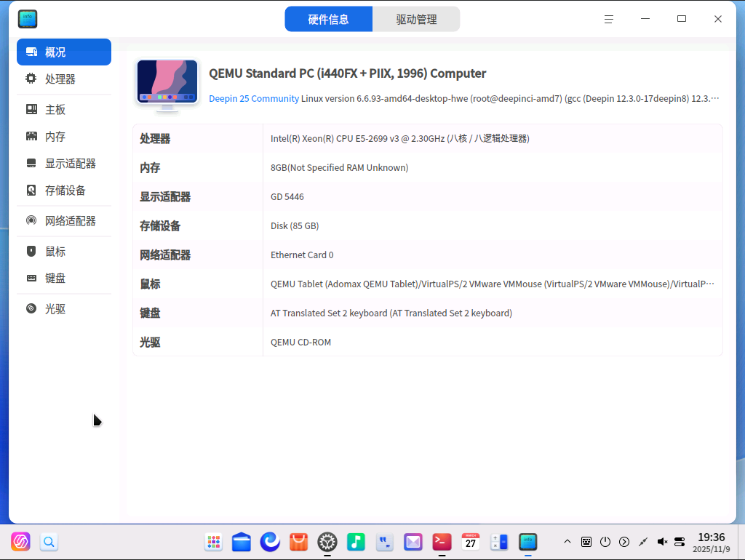Click the muted volume icon in the tray
The height and width of the screenshot is (560, 745).
(x=662, y=542)
